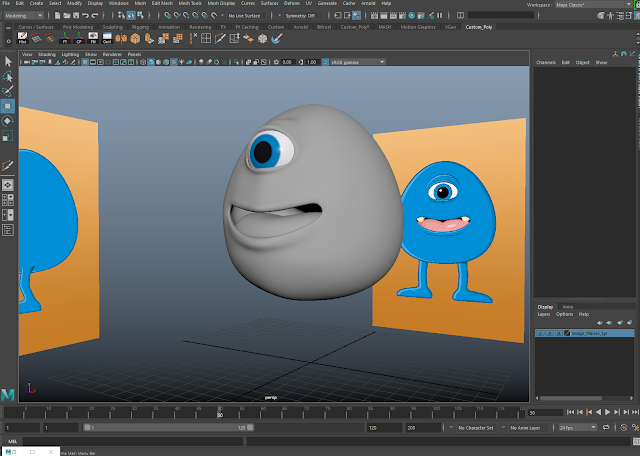Click the current frame input field

pos(546,413)
